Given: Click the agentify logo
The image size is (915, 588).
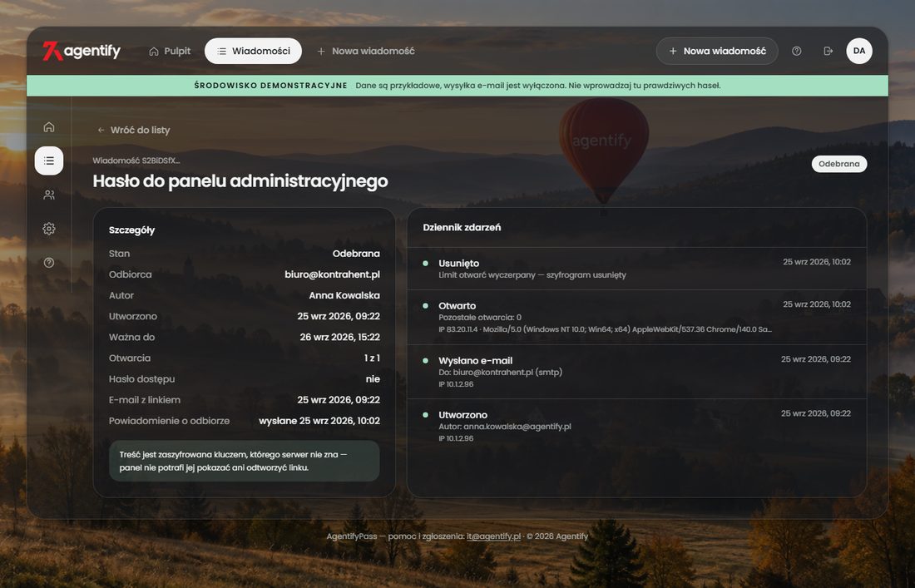Looking at the screenshot, I should [82, 51].
